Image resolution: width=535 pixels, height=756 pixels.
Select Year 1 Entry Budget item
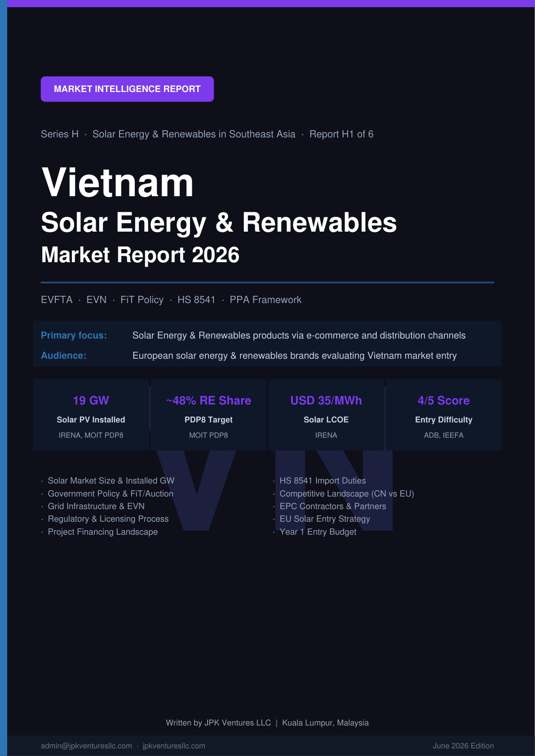[318, 532]
